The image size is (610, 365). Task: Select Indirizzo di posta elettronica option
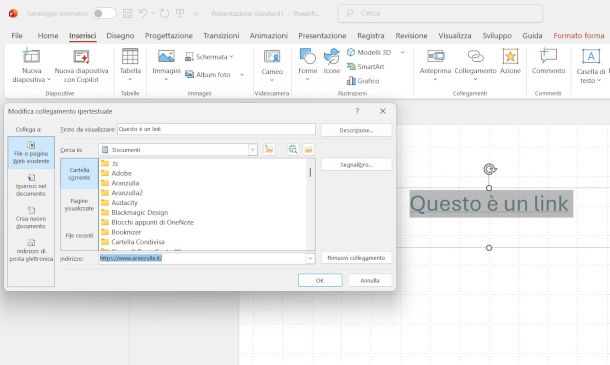pos(31,250)
